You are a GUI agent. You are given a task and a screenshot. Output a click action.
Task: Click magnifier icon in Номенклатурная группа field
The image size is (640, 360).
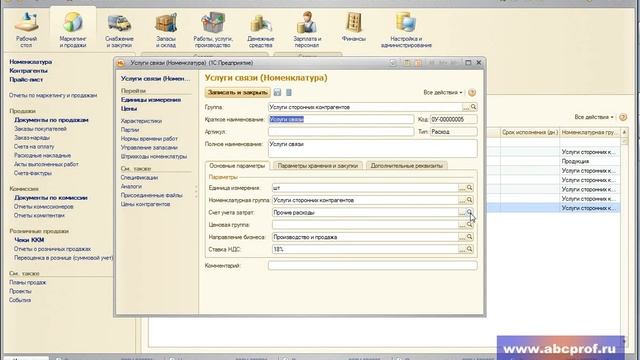click(x=469, y=200)
